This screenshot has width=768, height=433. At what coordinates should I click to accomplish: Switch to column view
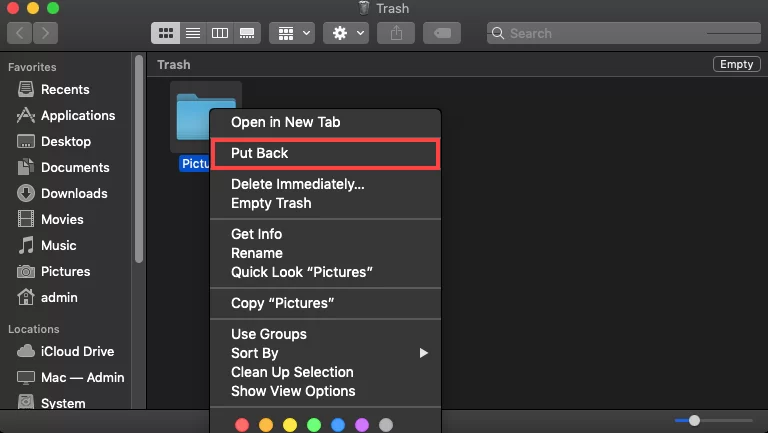tap(219, 33)
